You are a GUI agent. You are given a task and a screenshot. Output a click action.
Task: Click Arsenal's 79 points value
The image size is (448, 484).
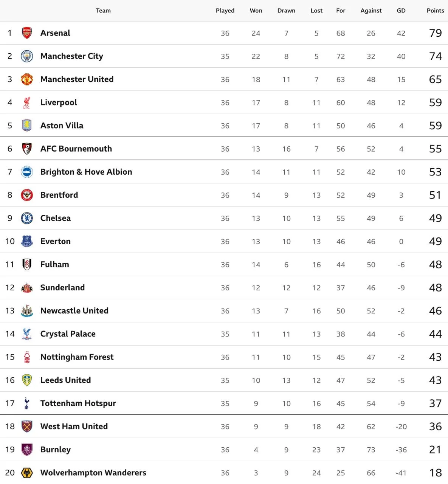(436, 33)
